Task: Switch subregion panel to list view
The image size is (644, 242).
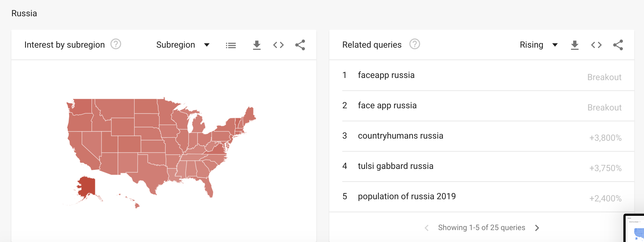Action: 231,45
